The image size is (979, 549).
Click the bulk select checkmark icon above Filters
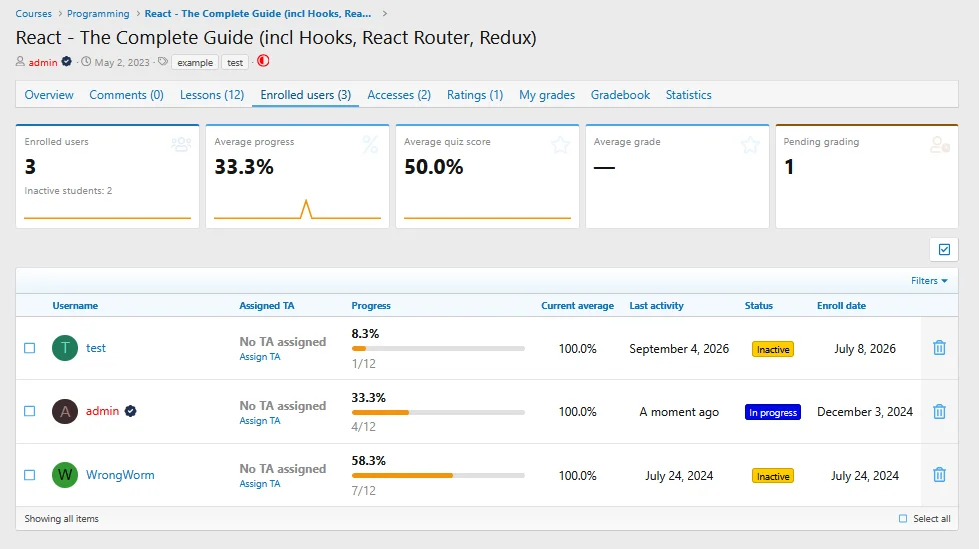(944, 249)
